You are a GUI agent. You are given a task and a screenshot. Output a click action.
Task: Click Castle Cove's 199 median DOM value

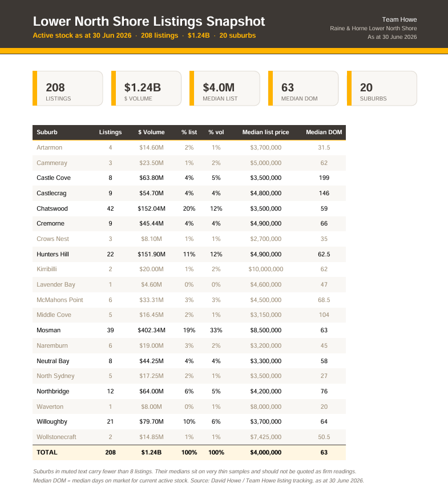click(324, 178)
